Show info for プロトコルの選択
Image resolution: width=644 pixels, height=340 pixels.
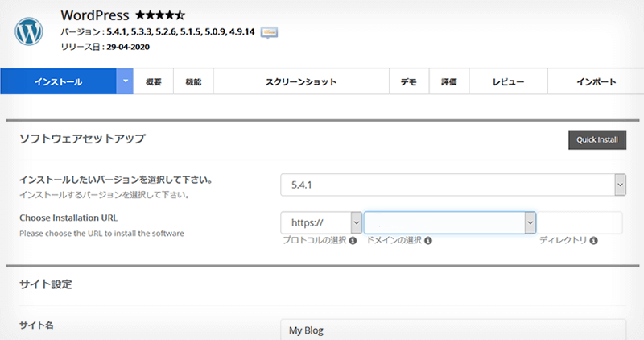click(353, 241)
